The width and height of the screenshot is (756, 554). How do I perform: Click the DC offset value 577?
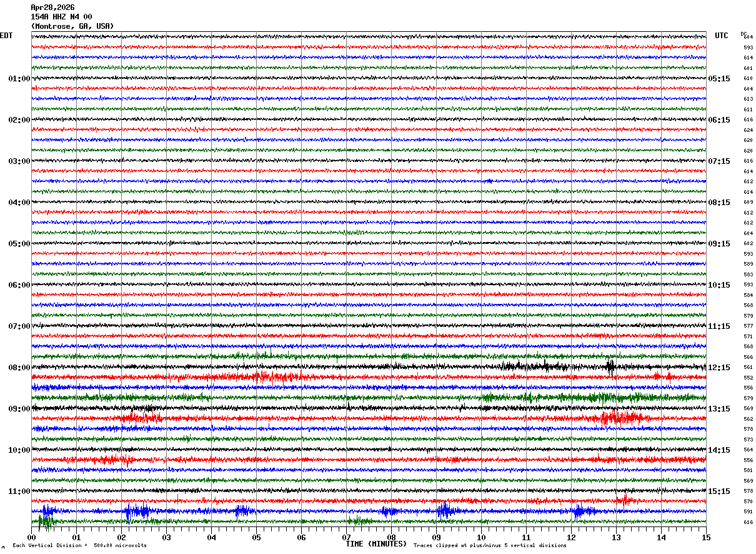[x=748, y=326]
